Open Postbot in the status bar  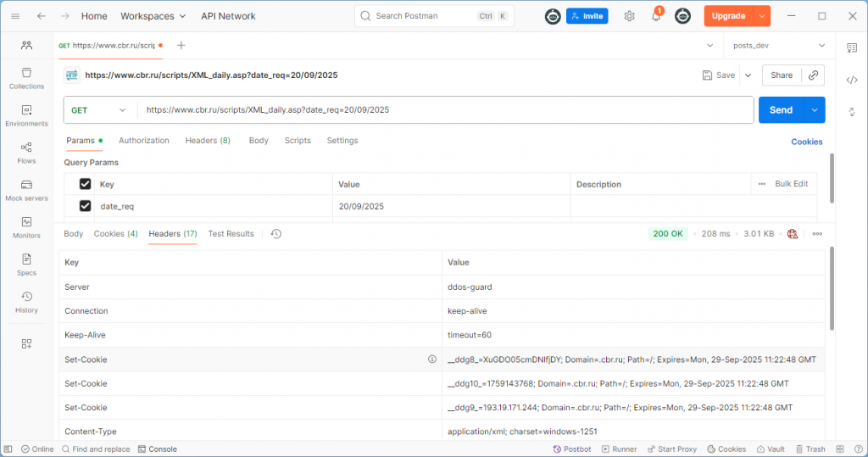click(572, 449)
